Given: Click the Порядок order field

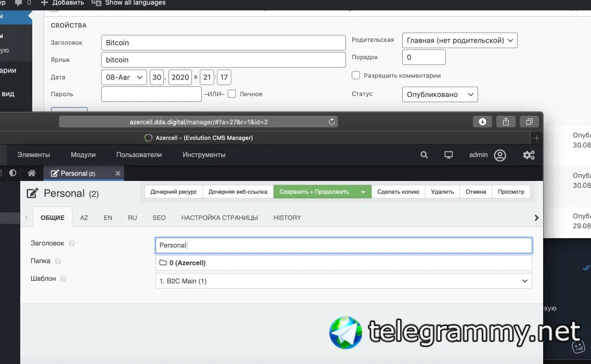Looking at the screenshot, I should (x=424, y=57).
